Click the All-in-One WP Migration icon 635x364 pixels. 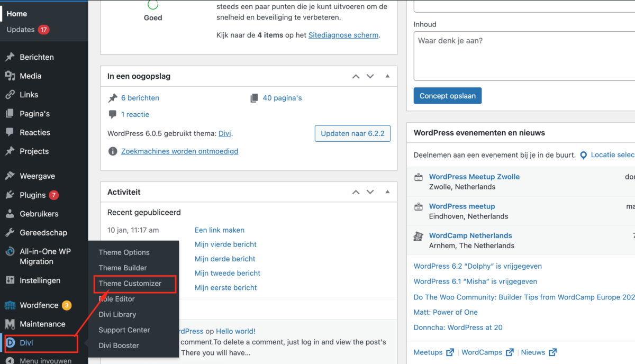click(x=10, y=252)
